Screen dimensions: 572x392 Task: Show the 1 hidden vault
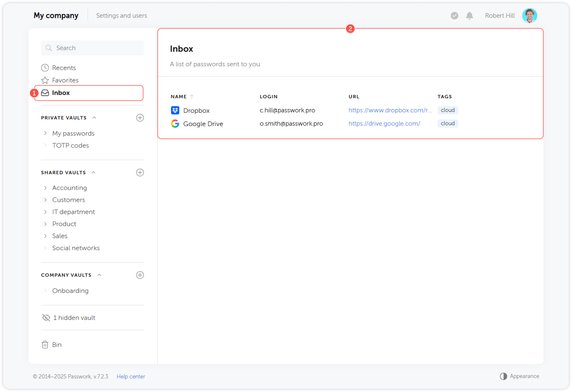[x=74, y=318]
